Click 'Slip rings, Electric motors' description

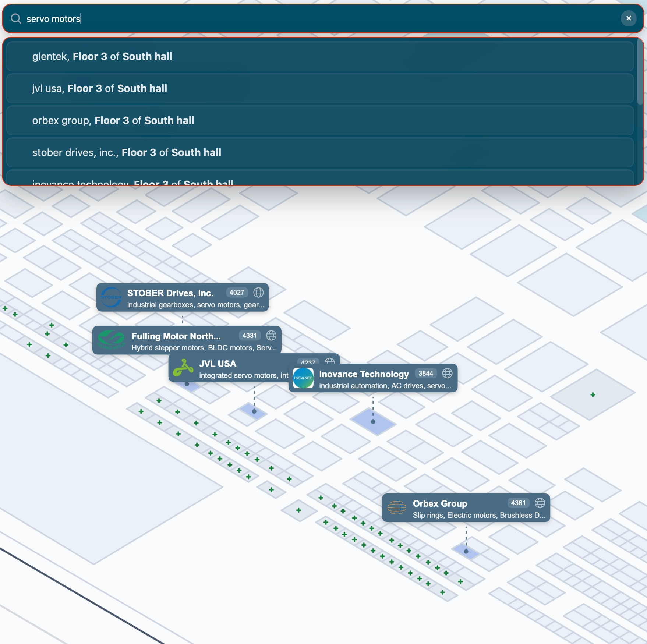point(479,515)
